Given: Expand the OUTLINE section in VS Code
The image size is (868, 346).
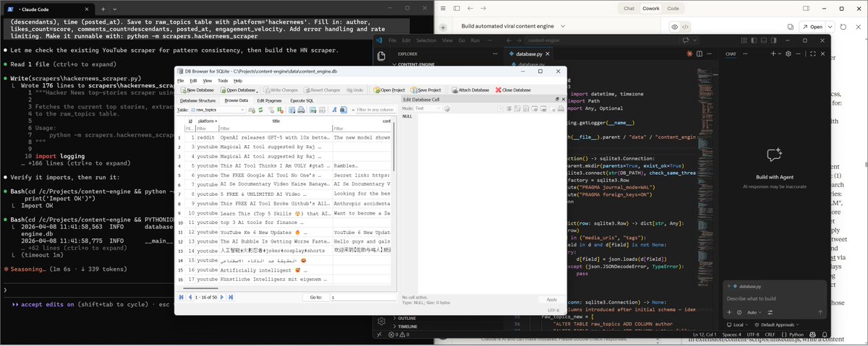Looking at the screenshot, I should click(407, 318).
